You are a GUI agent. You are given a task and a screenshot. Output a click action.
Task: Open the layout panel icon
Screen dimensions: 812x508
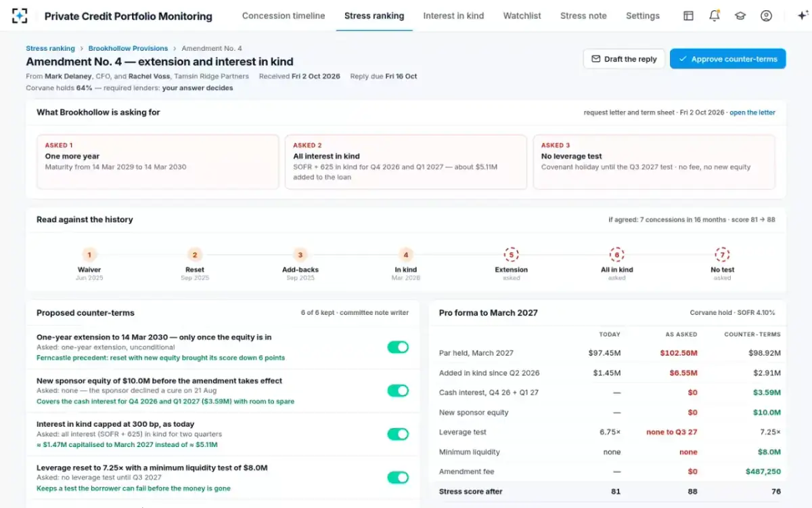(x=688, y=16)
